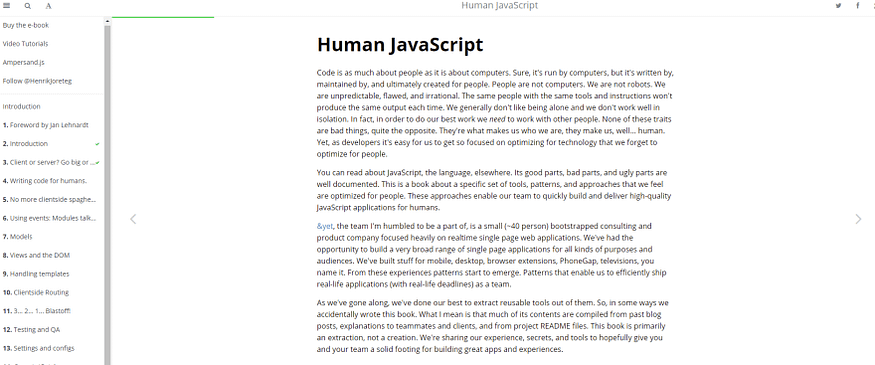Click green checkmark beside Client or server
875x365 pixels.
pyautogui.click(x=98, y=163)
